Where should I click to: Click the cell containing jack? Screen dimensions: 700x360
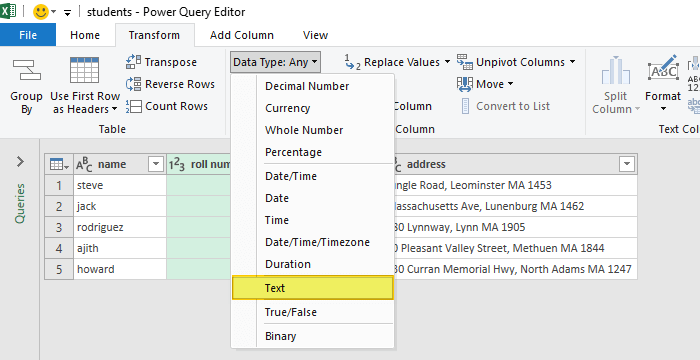(x=120, y=206)
